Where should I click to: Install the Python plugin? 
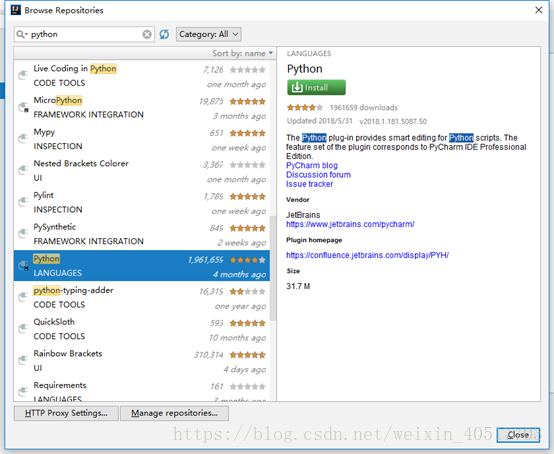(316, 87)
